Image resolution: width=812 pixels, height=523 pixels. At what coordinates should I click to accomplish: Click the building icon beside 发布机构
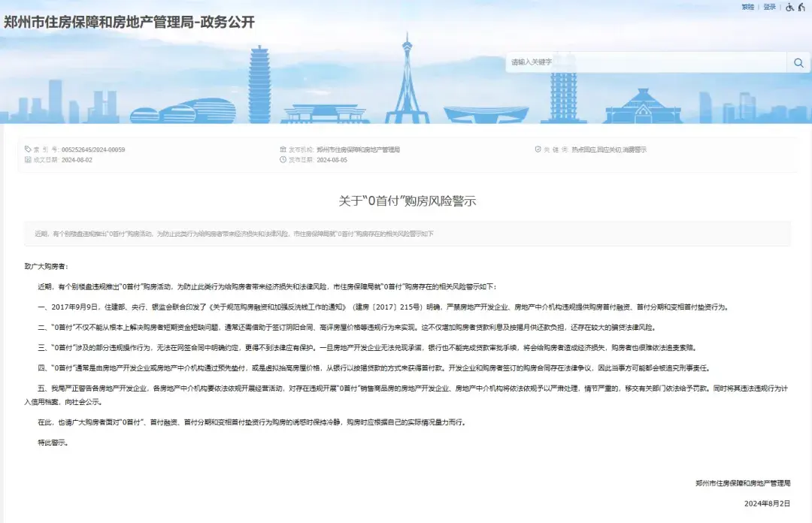pyautogui.click(x=283, y=150)
